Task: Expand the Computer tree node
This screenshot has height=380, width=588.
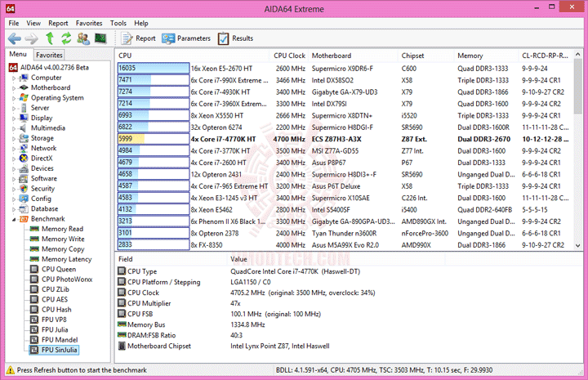Action: tap(14, 78)
